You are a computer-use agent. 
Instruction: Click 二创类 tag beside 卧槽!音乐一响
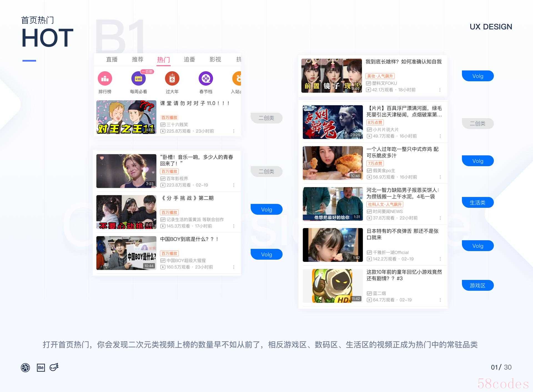(x=266, y=171)
